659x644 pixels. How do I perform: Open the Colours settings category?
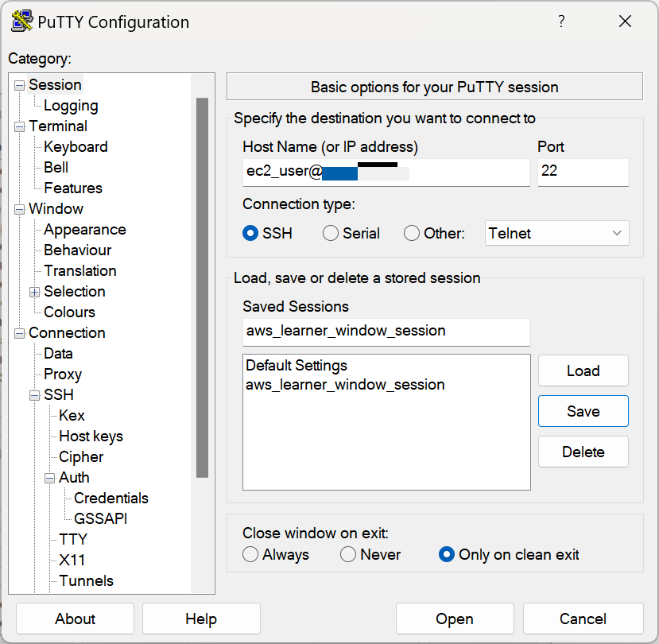point(69,312)
